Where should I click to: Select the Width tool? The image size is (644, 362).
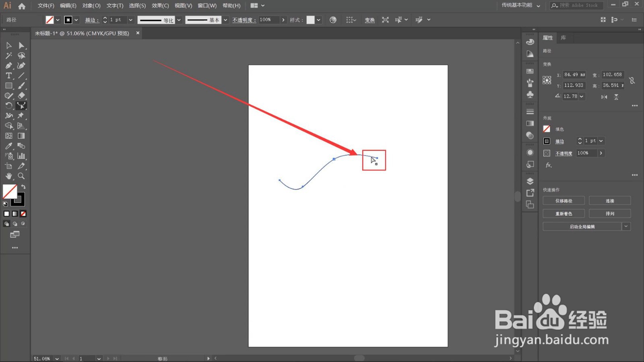(9, 116)
